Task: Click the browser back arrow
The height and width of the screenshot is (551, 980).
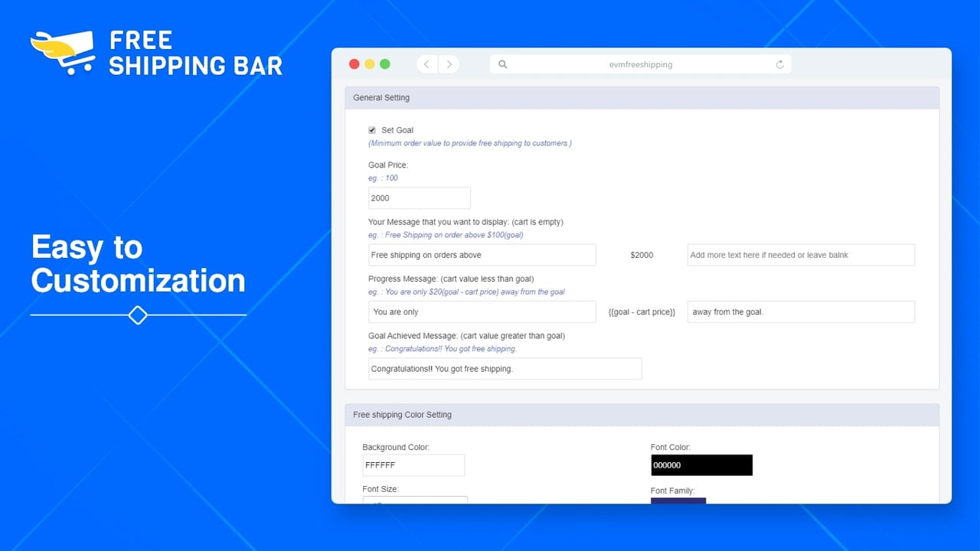Action: pyautogui.click(x=426, y=64)
